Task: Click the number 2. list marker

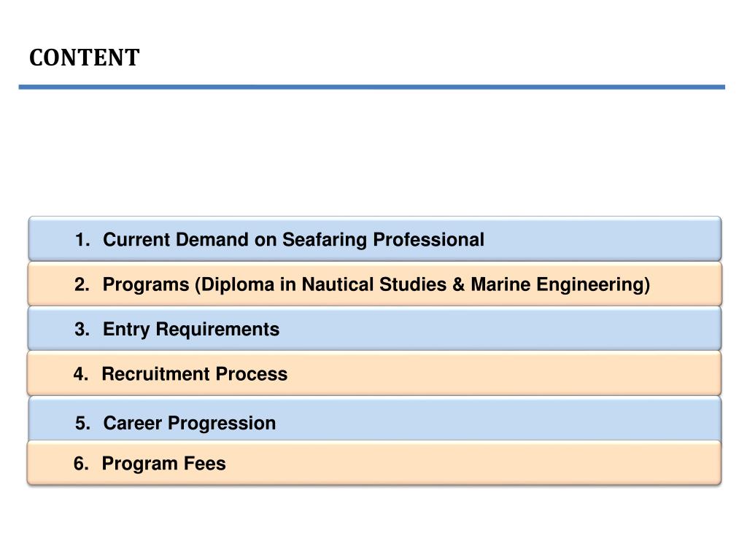Action: [x=82, y=284]
